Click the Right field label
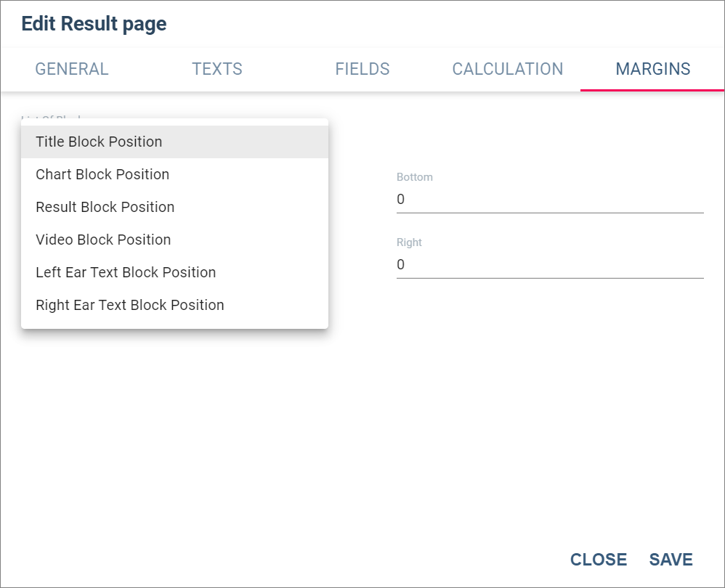 pyautogui.click(x=409, y=242)
